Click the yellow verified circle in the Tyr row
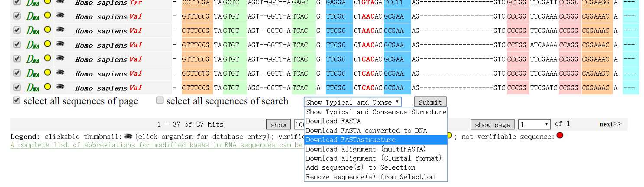 coord(48,2)
